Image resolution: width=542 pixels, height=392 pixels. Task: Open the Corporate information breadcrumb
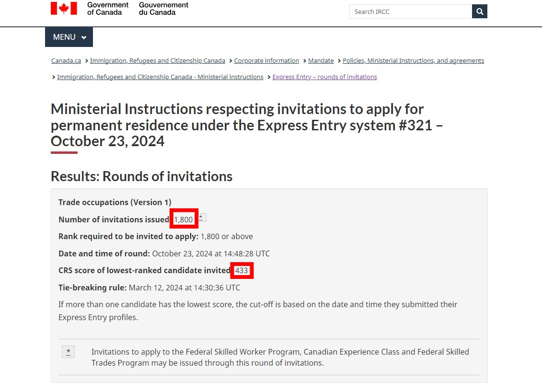[266, 60]
